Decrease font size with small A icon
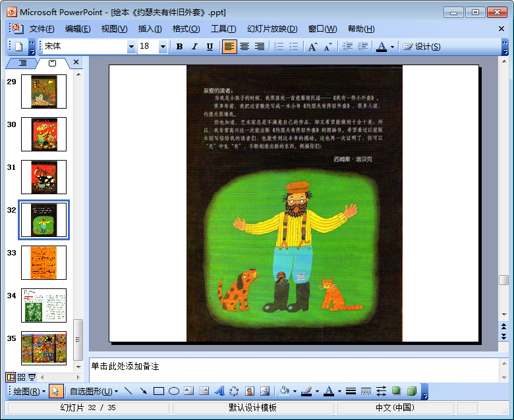Viewport: 514px width, 420px height. [x=328, y=47]
